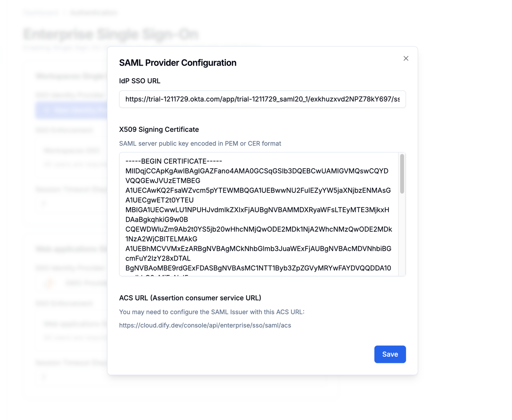Click the SAML Provider Configuration dialog title

(x=178, y=63)
